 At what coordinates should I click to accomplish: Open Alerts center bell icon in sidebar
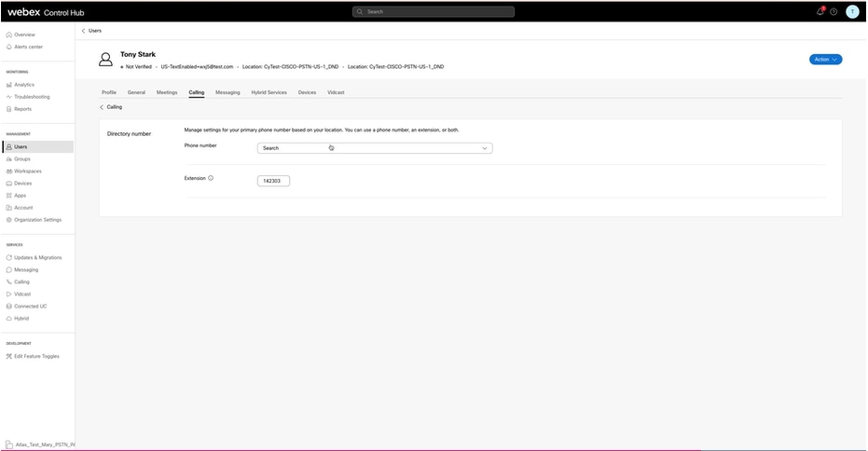coord(9,47)
